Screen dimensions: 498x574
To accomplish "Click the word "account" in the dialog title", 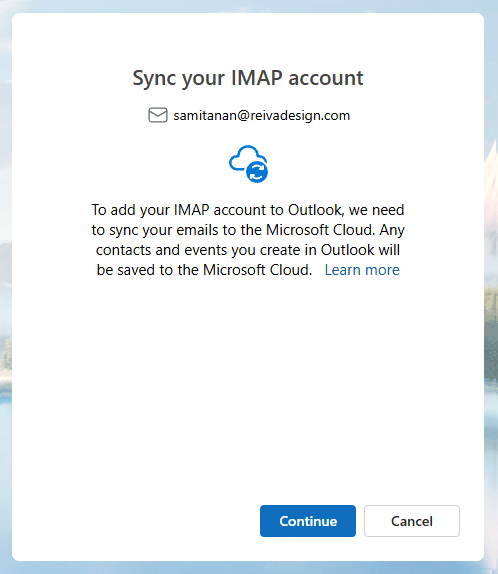I will coord(326,78).
